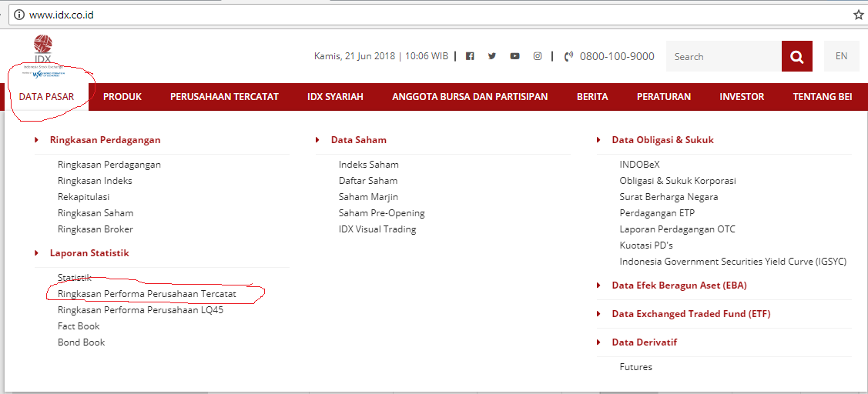Viewport: 868px width, 394px height.
Task: Open Indeks Saham link
Action: coord(369,165)
